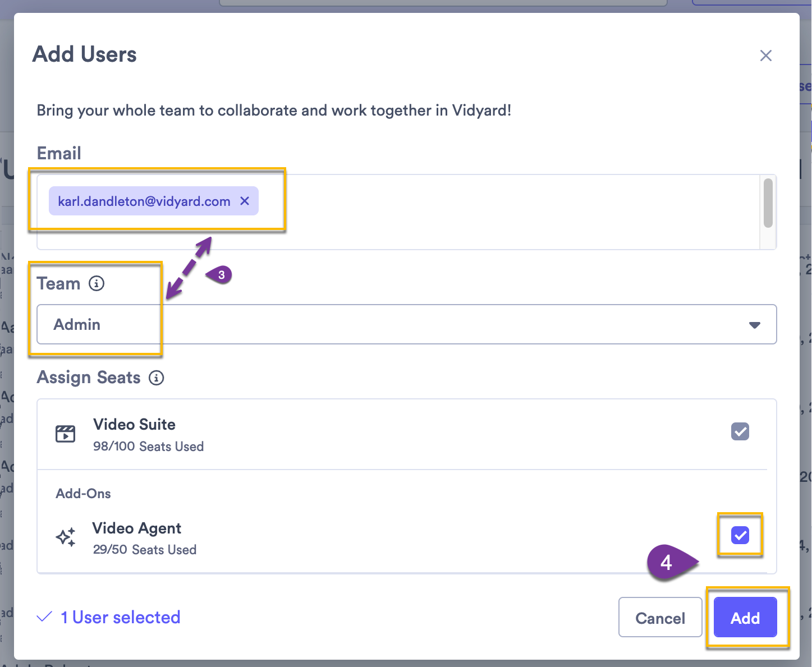Click the Add button to invite users
Image resolution: width=812 pixels, height=667 pixels.
pos(745,618)
